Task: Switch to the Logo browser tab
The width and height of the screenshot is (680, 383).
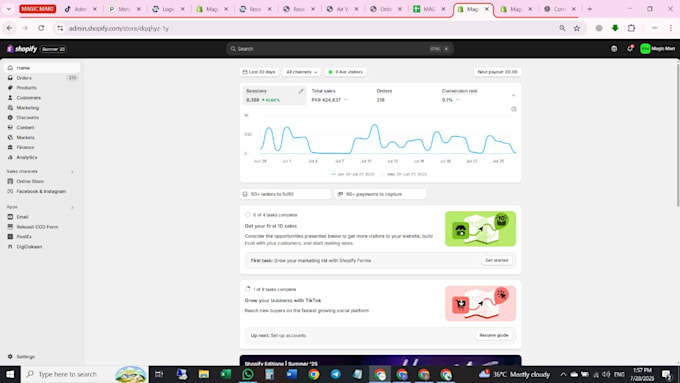Action: pyautogui.click(x=168, y=9)
